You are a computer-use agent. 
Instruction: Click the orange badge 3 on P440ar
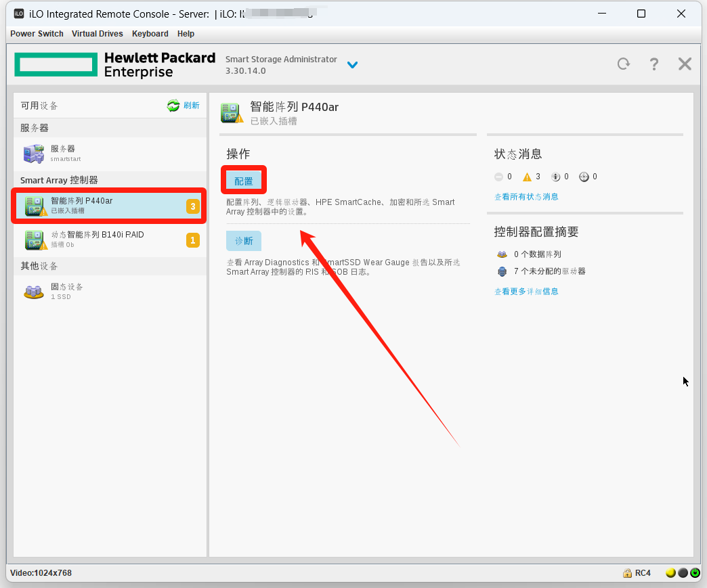(x=193, y=206)
